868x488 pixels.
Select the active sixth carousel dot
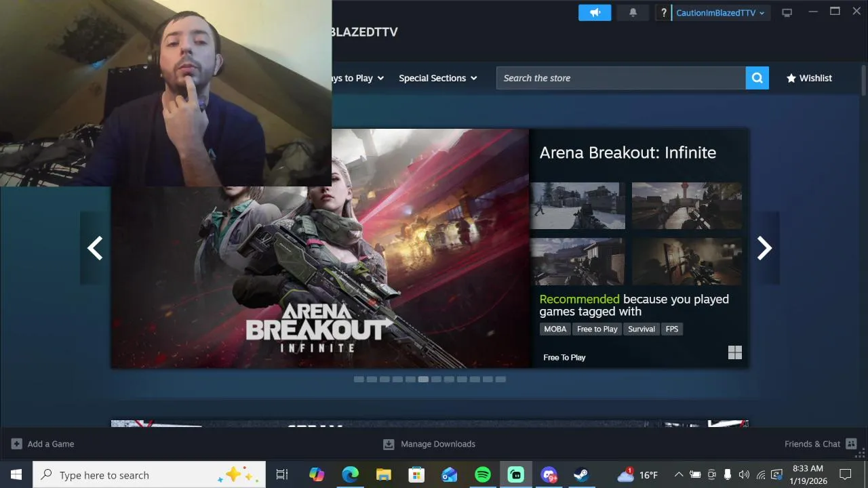tap(423, 380)
